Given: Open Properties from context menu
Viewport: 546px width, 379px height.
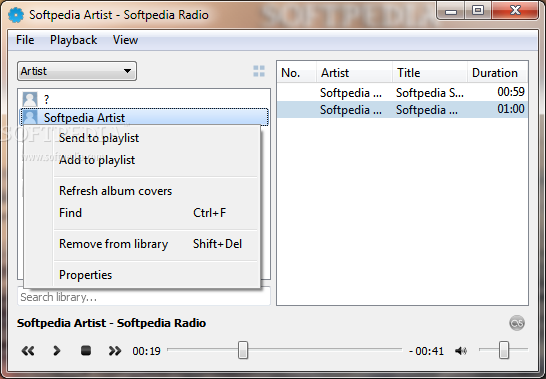Looking at the screenshot, I should 142,275.
